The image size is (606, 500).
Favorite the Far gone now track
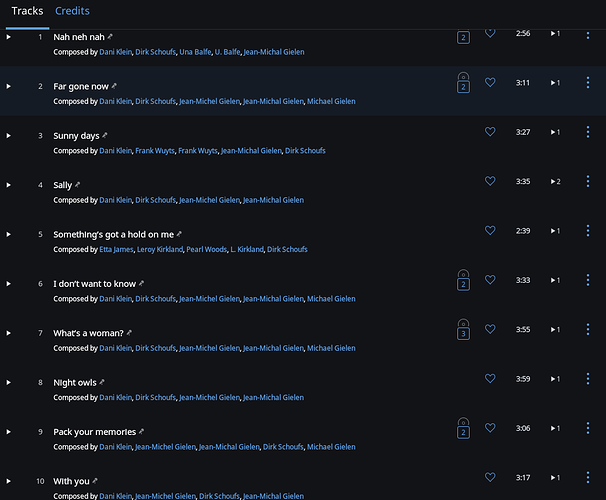click(490, 82)
